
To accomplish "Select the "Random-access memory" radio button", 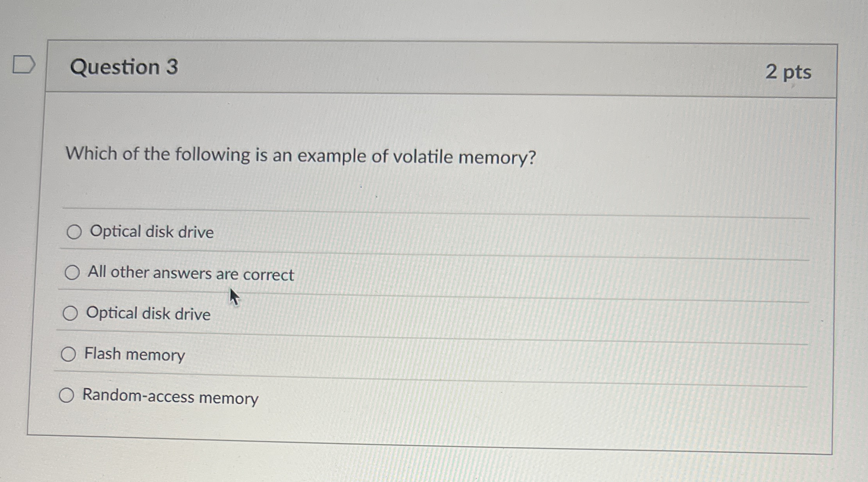I will (67, 396).
